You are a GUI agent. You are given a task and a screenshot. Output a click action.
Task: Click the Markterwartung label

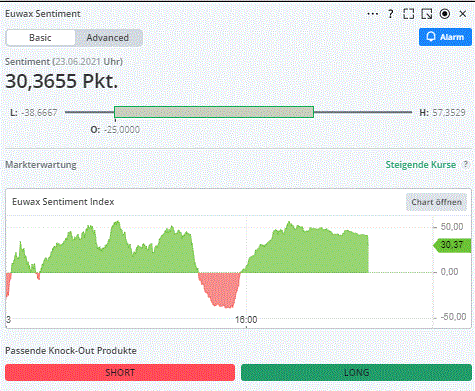pos(41,165)
